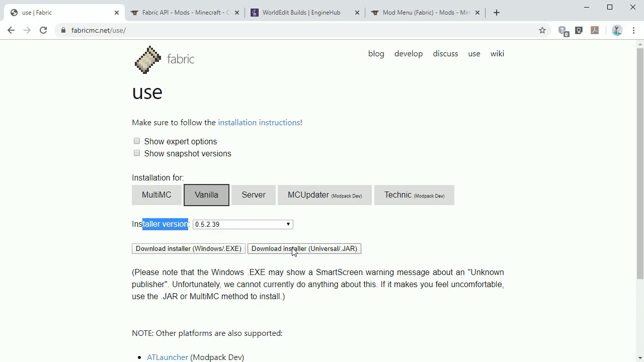Open the use nav link
This screenshot has height=362, width=644.
tap(474, 54)
